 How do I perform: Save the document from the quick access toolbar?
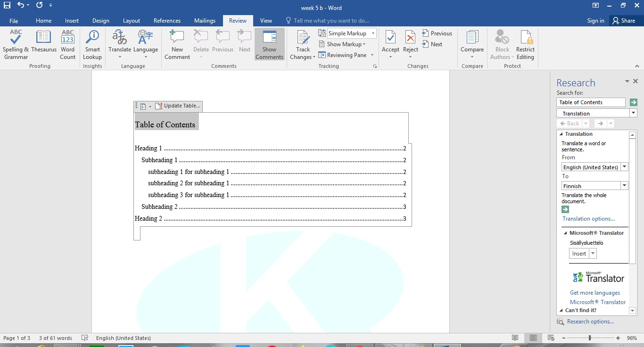click(x=7, y=6)
